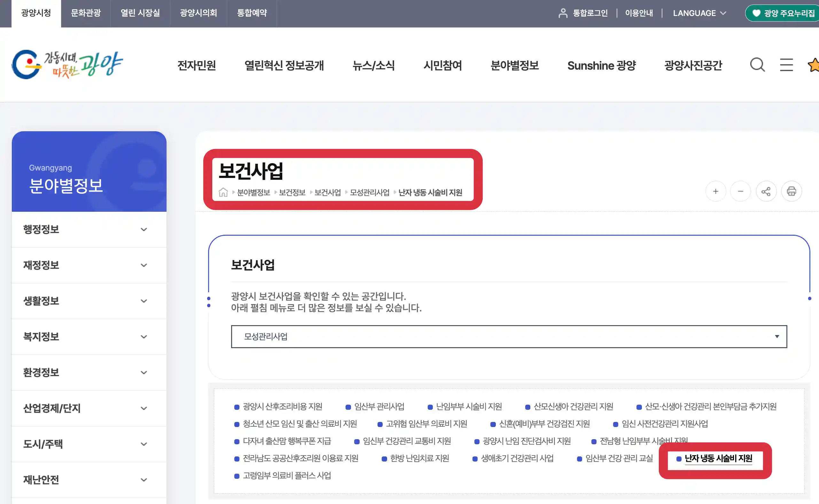Toggle the 광양 주요누리집 button

[x=782, y=13]
